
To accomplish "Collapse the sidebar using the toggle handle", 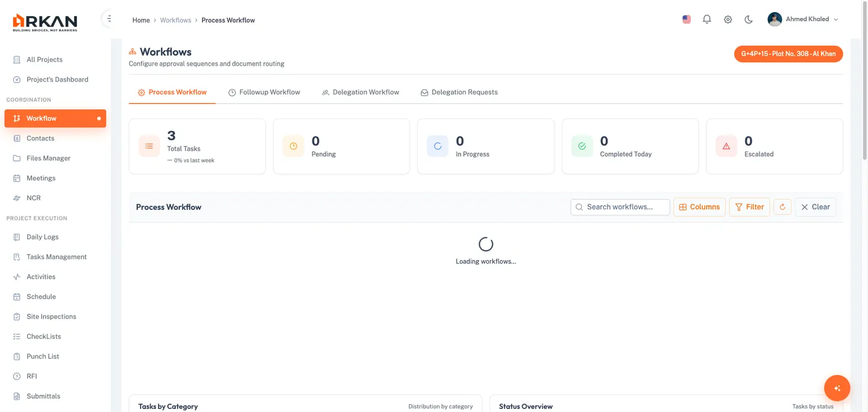I will (x=108, y=17).
